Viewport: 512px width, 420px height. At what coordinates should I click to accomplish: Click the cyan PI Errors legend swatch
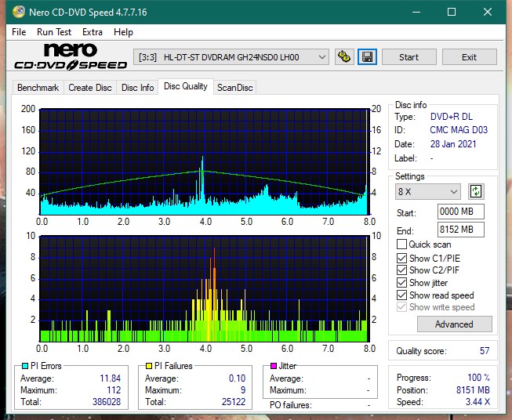pyautogui.click(x=25, y=366)
